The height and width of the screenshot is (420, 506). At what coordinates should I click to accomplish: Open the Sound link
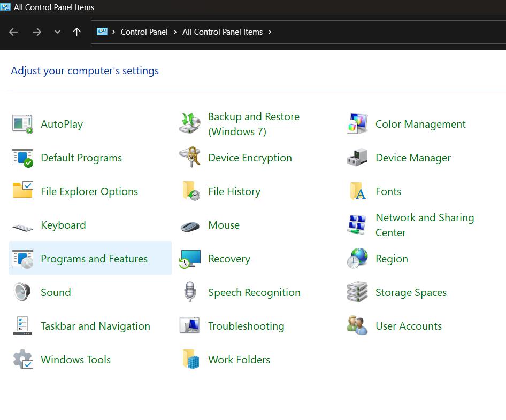(x=56, y=292)
